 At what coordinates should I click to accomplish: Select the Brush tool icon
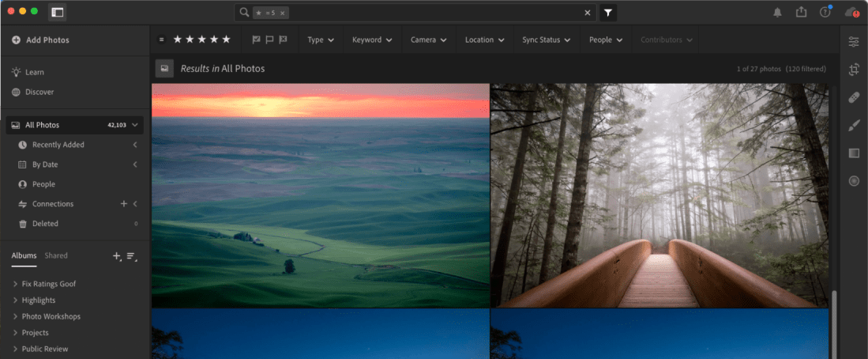[853, 125]
